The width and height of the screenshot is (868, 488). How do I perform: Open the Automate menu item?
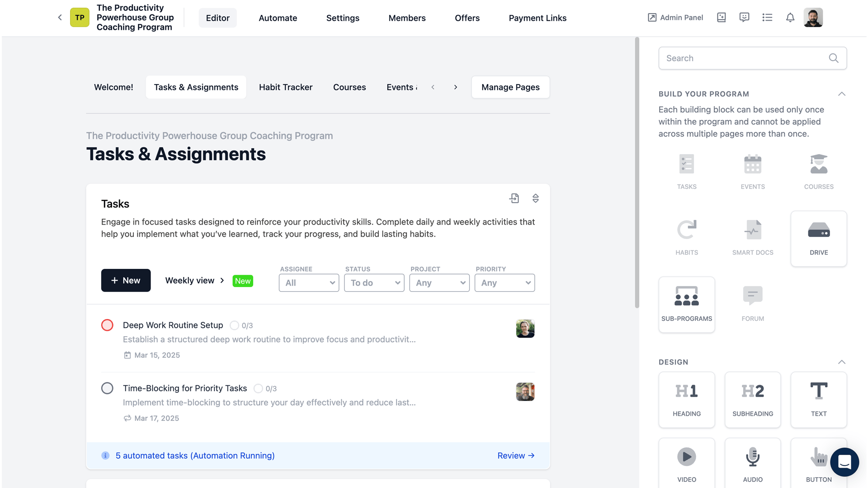[278, 18]
